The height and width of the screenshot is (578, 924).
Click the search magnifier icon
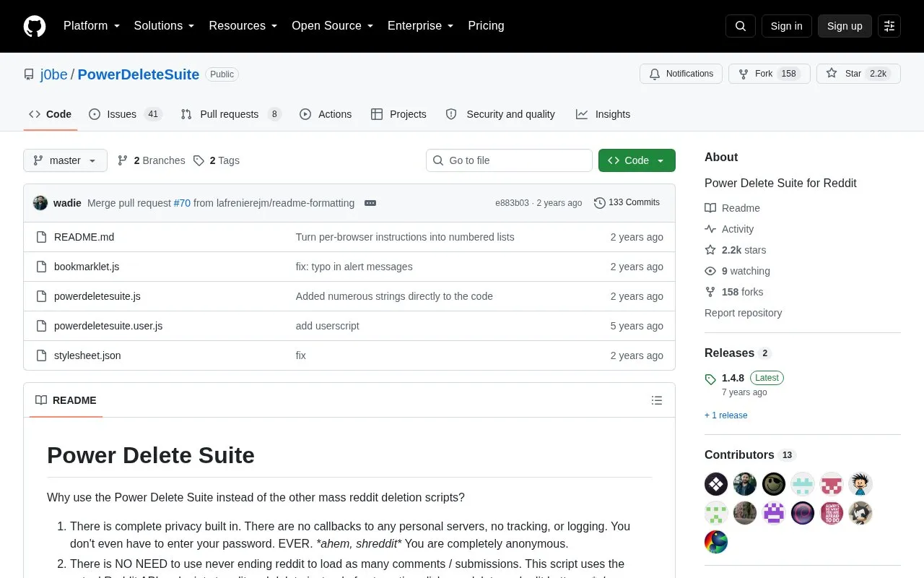pyautogui.click(x=741, y=26)
